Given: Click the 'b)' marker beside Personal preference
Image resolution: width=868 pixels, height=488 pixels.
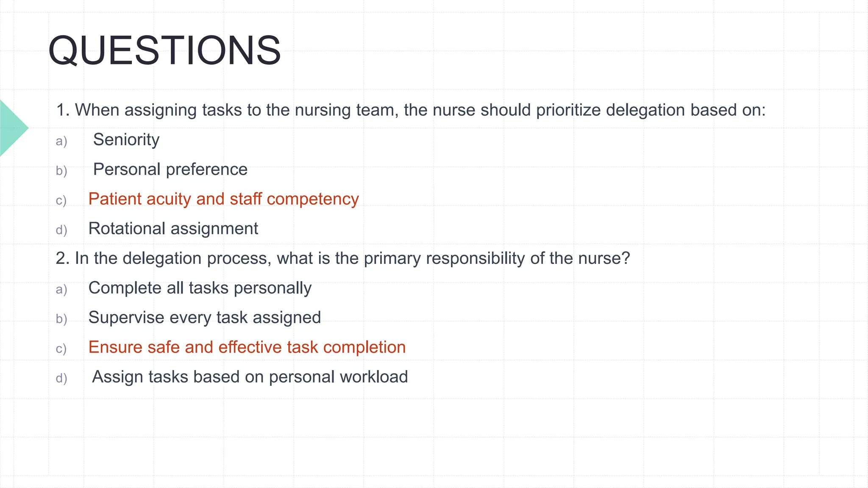Looking at the screenshot, I should tap(61, 171).
